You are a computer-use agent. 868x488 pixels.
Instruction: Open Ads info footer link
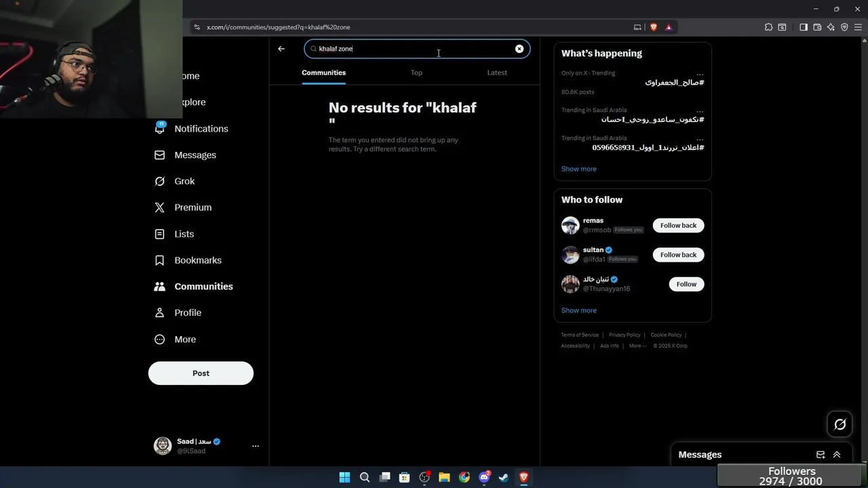click(610, 346)
